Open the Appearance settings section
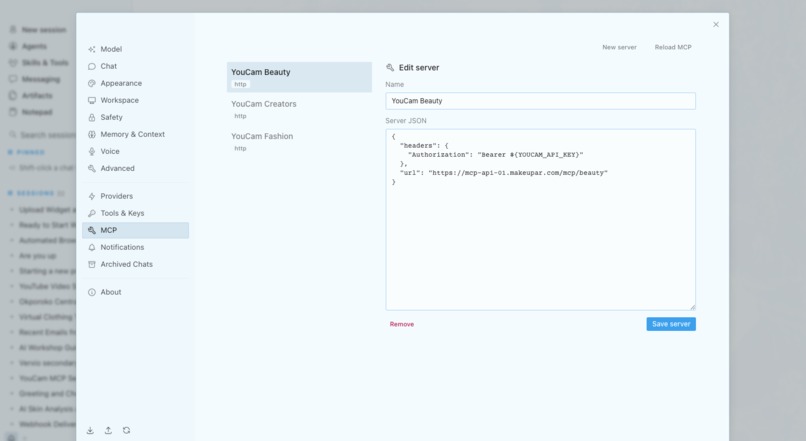 [x=135, y=83]
